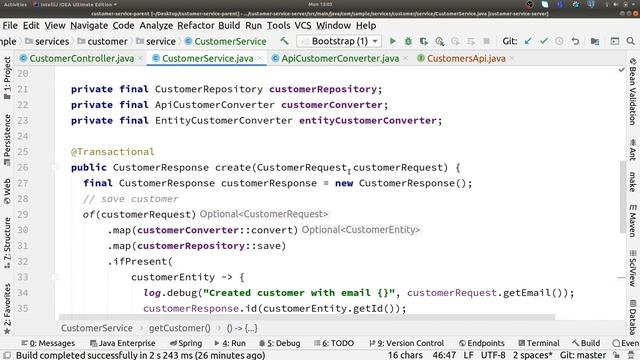Click the profiler run icon
640x360 pixels.
point(440,41)
